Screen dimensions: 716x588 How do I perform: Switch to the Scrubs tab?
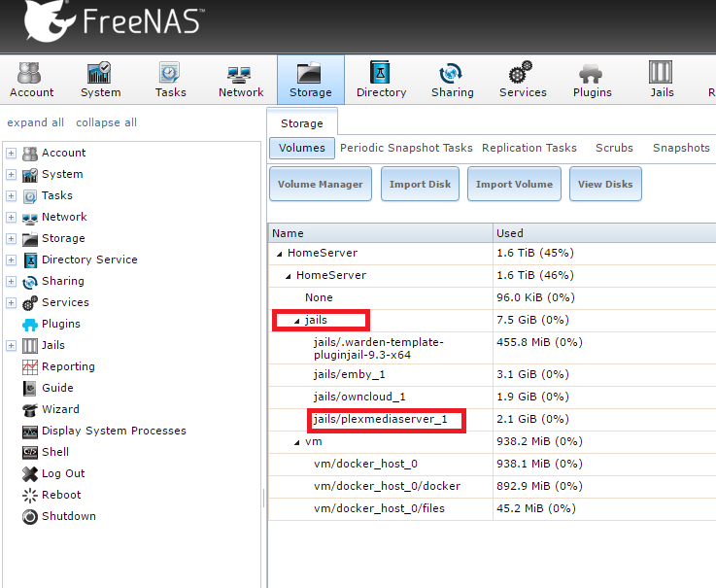point(614,148)
